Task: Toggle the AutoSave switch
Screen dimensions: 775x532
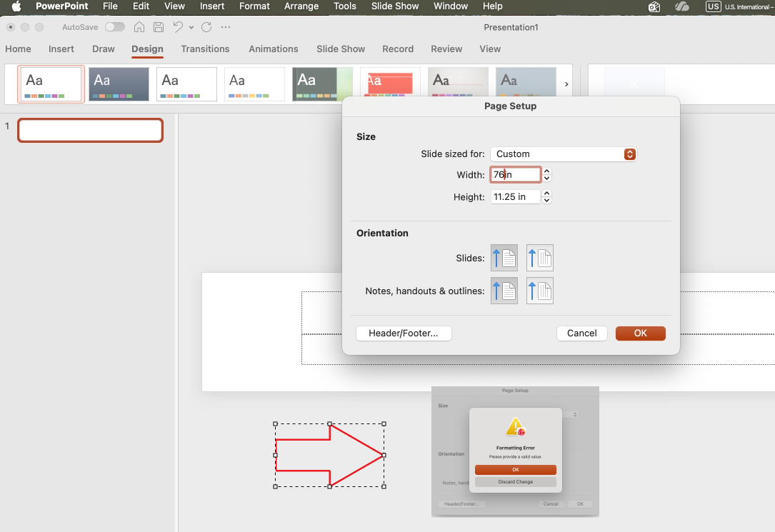Action: pyautogui.click(x=115, y=26)
